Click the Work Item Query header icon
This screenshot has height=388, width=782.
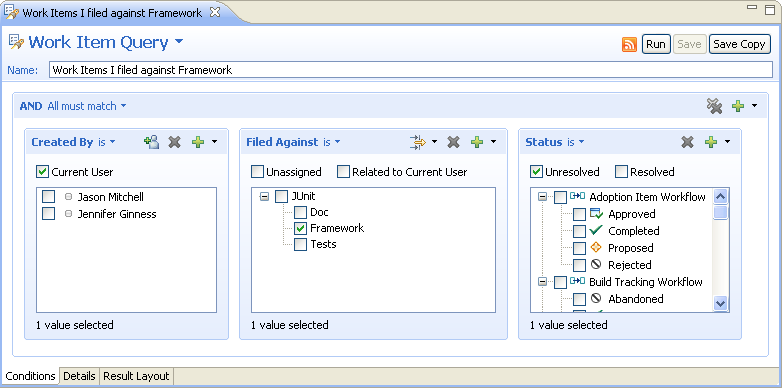[16, 42]
